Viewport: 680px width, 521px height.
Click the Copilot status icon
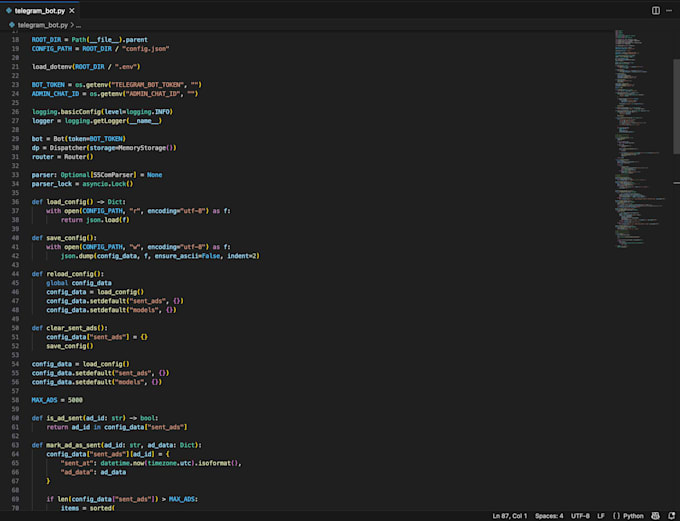pos(656,516)
